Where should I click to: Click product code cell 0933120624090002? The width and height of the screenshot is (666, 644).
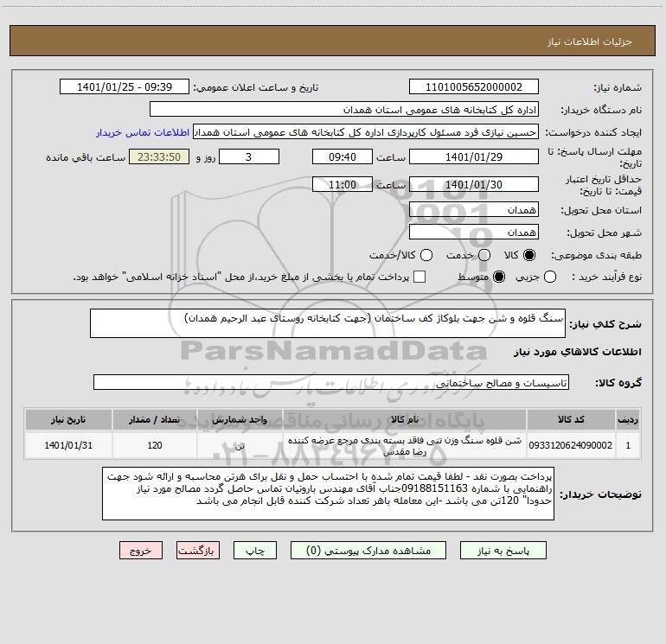pos(571,445)
